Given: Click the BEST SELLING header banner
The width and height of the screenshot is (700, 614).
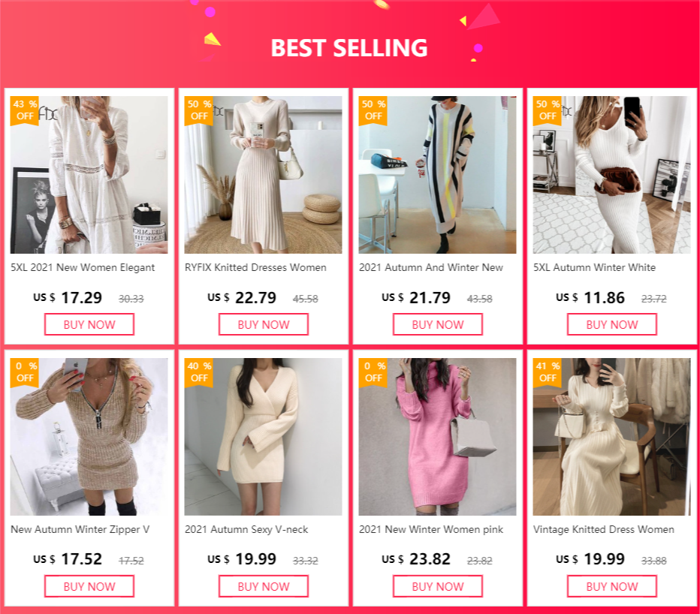Looking at the screenshot, I should 349,47.
